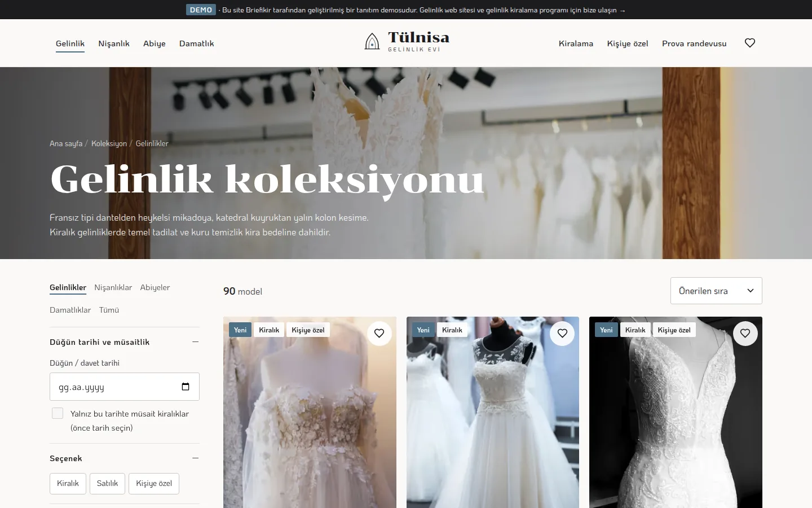Open the Önerilen sıra sort dropdown
The image size is (812, 508).
(716, 291)
